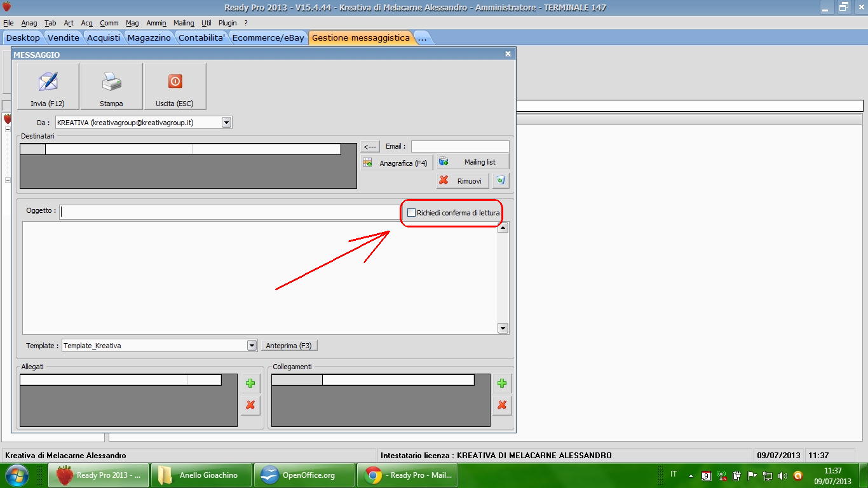
Task: Open the Da sender dropdown
Action: pos(226,122)
